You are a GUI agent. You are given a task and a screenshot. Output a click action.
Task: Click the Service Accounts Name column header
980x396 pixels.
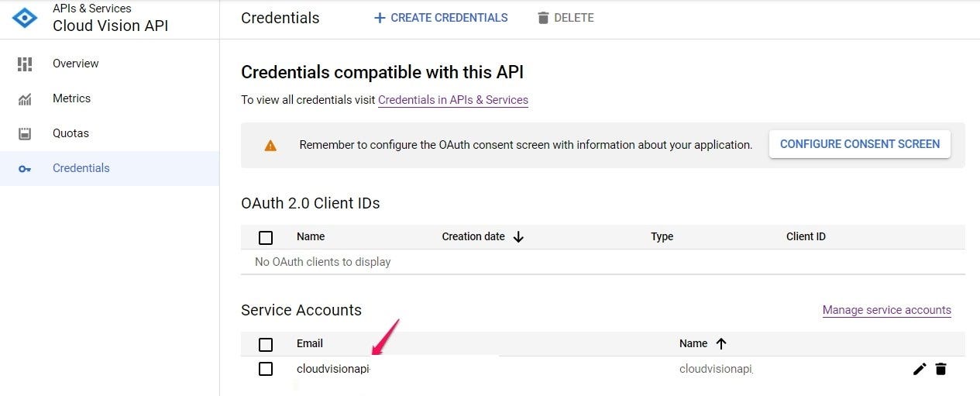tap(693, 343)
